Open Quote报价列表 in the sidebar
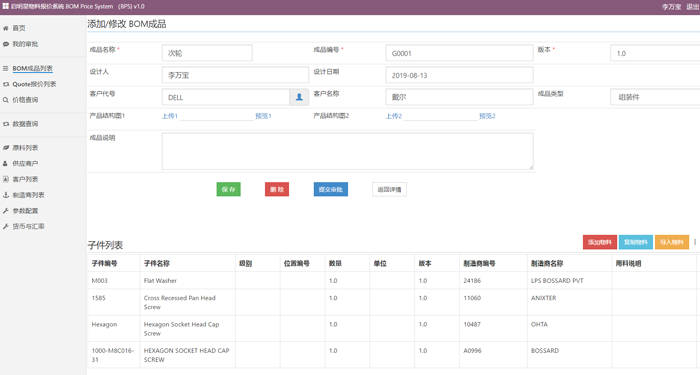Screen dimensions: 700x375 pyautogui.click(x=34, y=84)
